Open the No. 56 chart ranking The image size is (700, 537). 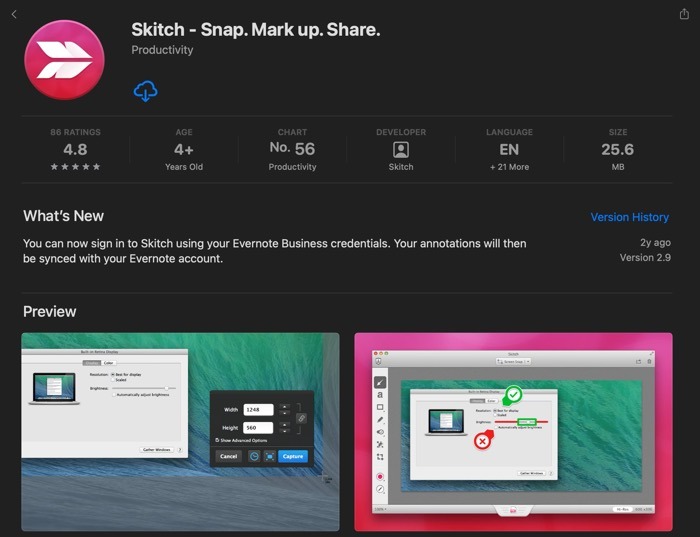click(292, 149)
